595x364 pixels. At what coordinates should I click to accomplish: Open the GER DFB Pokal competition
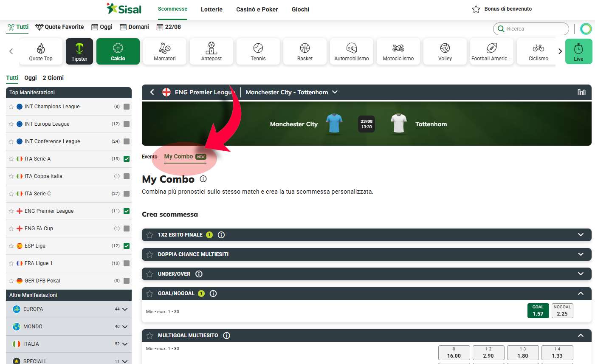click(x=42, y=281)
